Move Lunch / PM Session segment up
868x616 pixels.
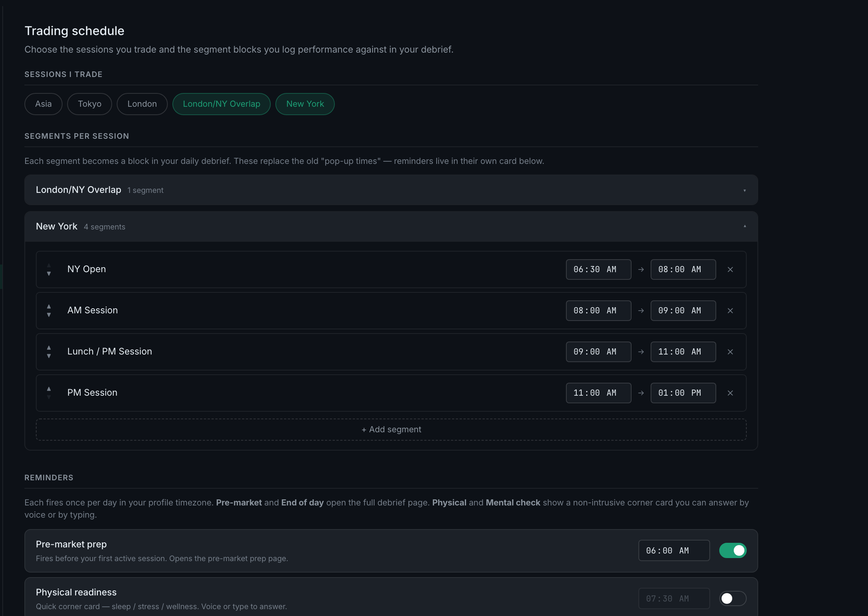[x=49, y=348]
